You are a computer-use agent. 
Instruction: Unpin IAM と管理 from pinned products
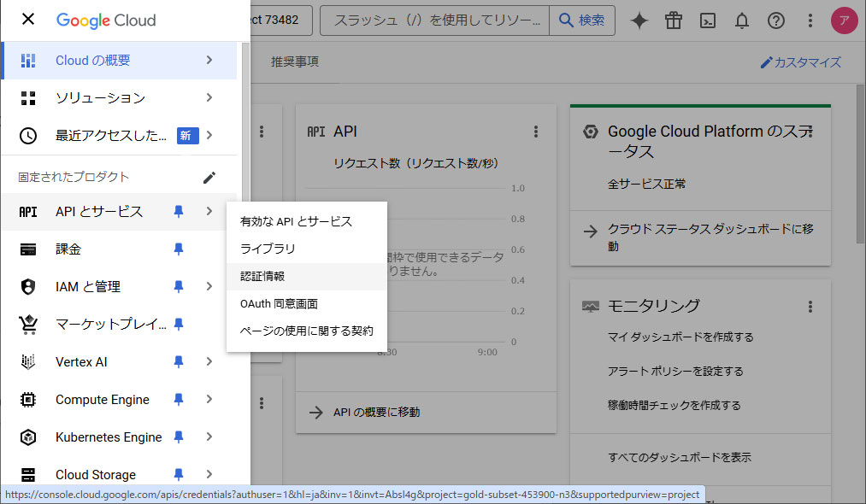click(x=179, y=286)
